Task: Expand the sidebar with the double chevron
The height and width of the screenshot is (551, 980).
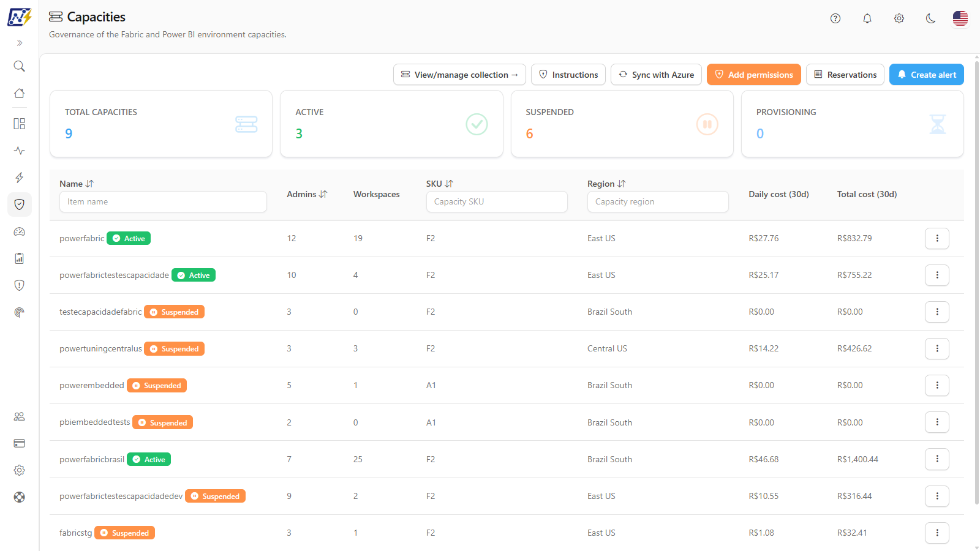Action: [x=20, y=43]
